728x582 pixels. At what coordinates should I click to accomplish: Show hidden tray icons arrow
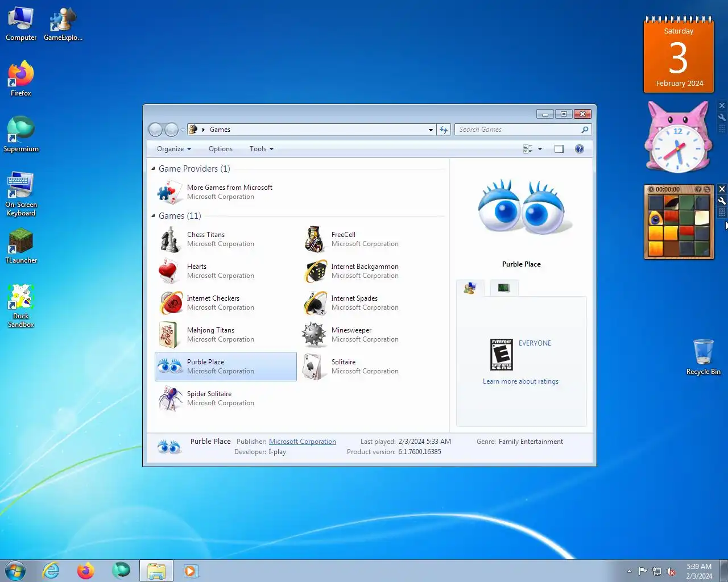point(628,571)
